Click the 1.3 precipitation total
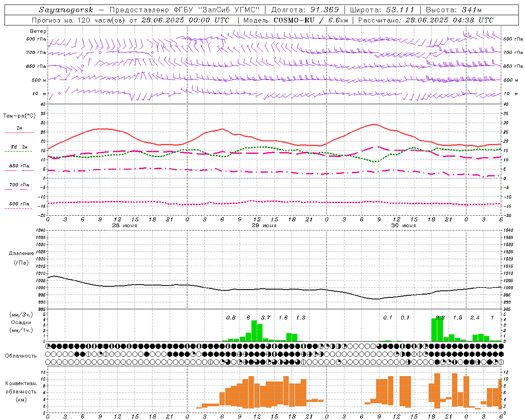 (x=301, y=317)
